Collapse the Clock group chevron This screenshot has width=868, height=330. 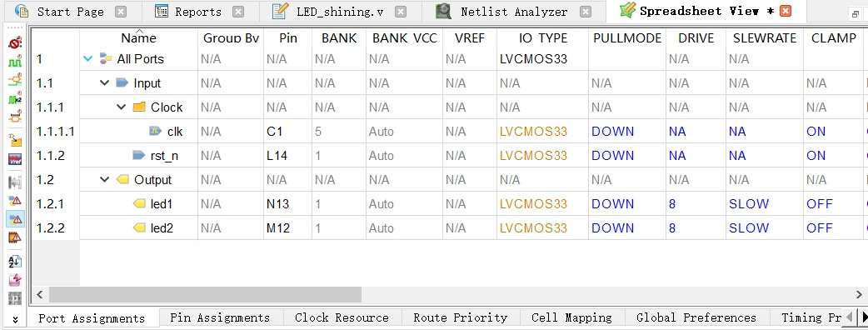pyautogui.click(x=122, y=107)
